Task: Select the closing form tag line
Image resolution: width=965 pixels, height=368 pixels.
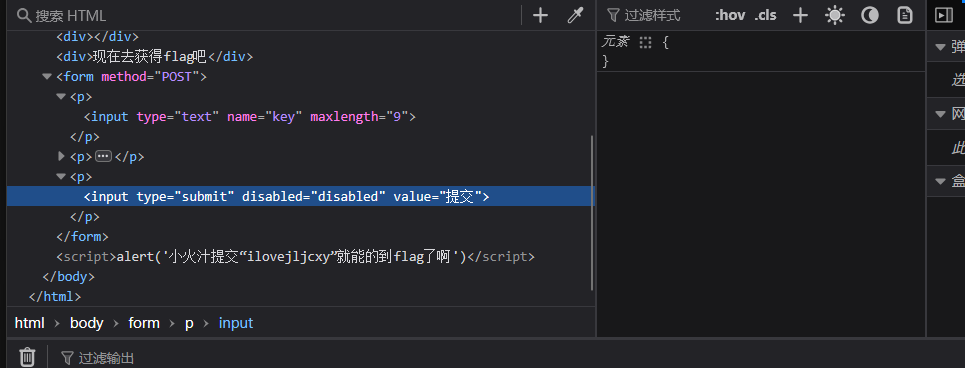Action: 82,236
